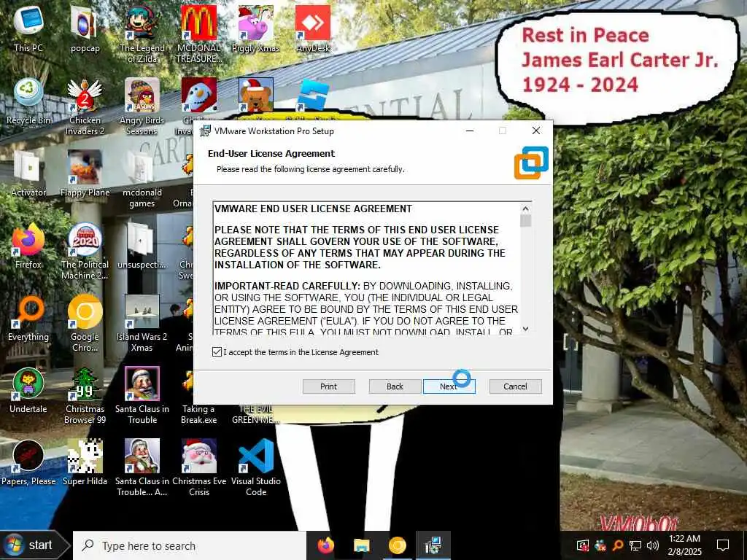Open File Explorer from the taskbar

362,545
